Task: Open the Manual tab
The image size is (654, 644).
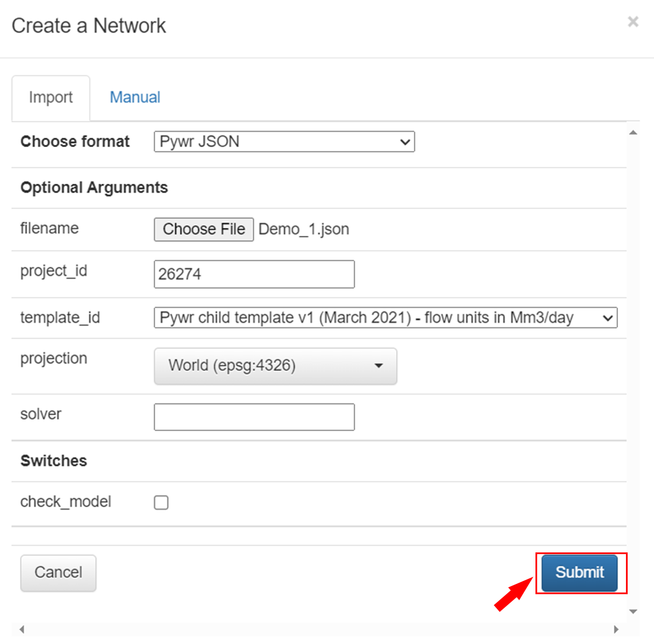Action: (135, 97)
